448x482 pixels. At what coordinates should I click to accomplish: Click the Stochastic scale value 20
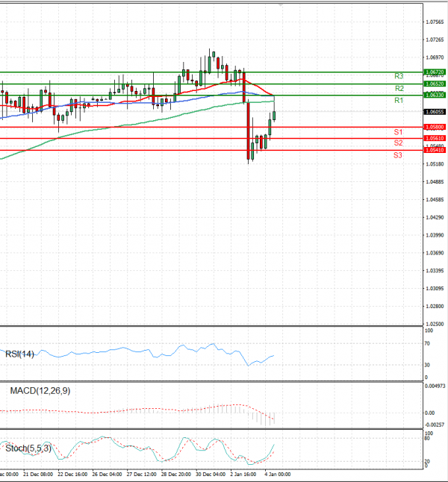(427, 462)
